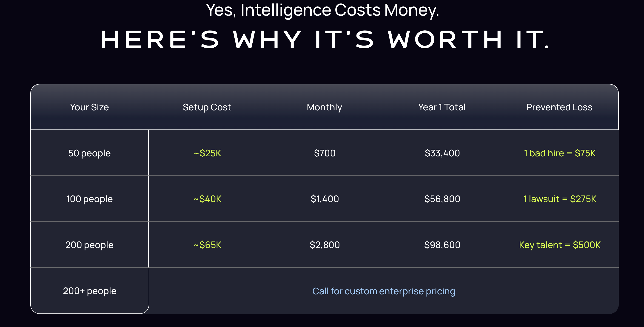
Task: Click the ~$40K setup cost value
Action: tap(208, 199)
